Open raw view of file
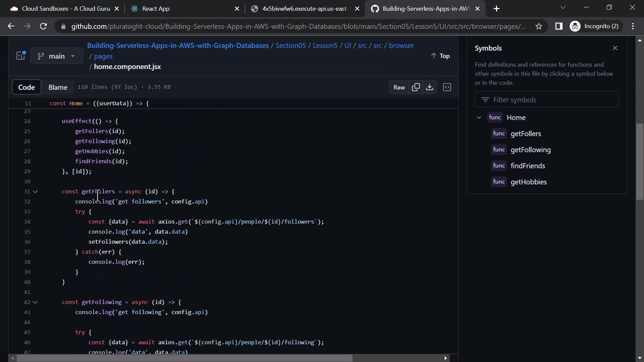 tap(399, 87)
